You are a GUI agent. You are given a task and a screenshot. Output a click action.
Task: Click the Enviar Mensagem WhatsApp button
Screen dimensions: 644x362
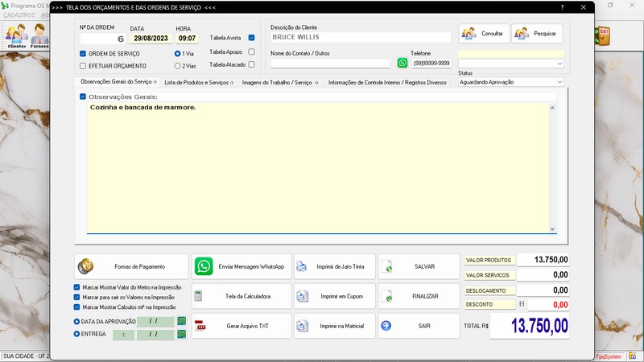point(240,266)
